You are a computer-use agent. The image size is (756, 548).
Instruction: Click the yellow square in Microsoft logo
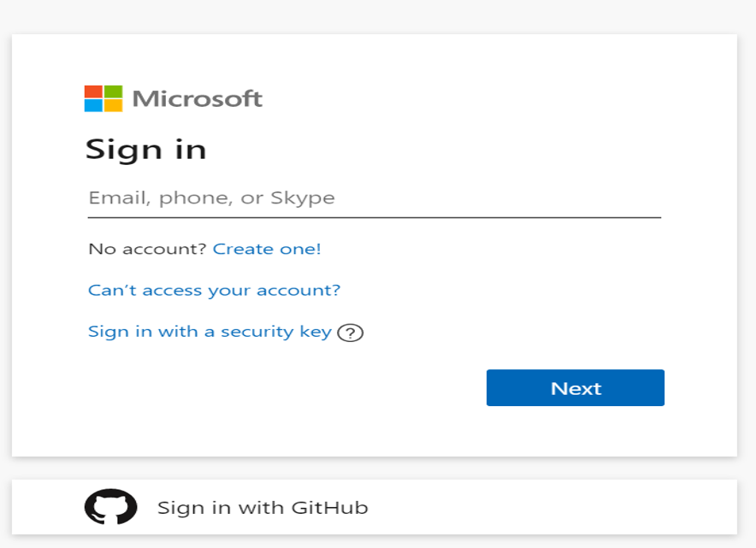point(113,106)
